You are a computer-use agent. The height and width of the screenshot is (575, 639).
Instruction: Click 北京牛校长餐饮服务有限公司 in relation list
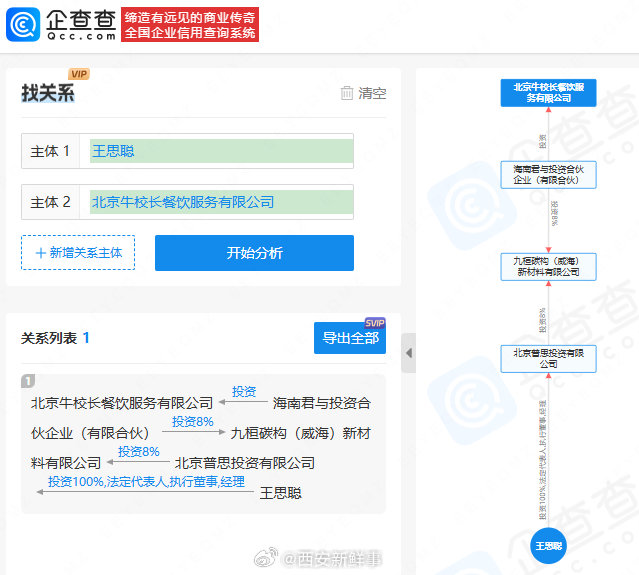coord(122,403)
